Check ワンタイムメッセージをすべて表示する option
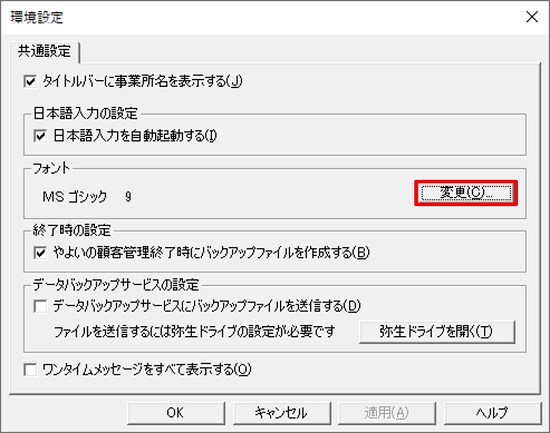550x433 pixels. coord(30,369)
